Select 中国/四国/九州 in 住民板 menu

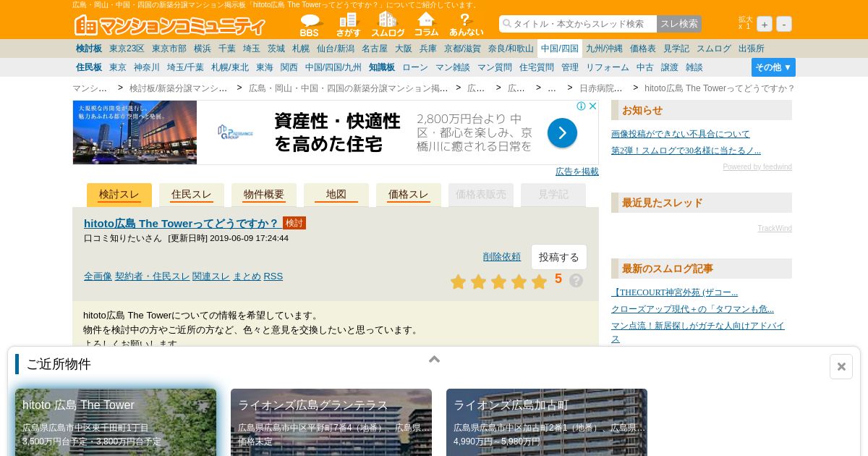[333, 67]
